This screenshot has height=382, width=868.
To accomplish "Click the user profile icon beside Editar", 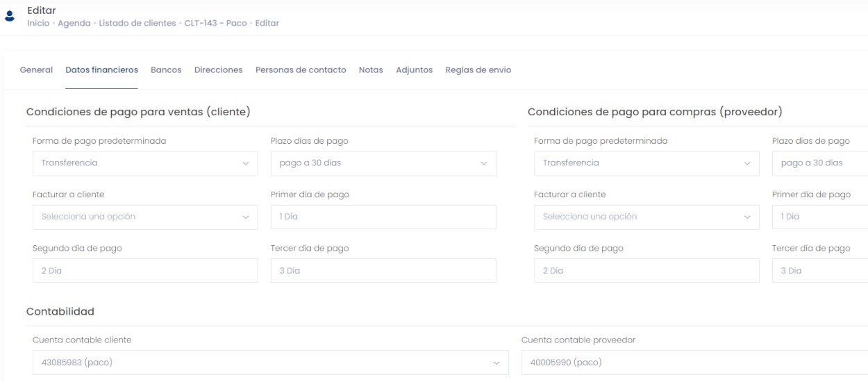I will pos(10,17).
